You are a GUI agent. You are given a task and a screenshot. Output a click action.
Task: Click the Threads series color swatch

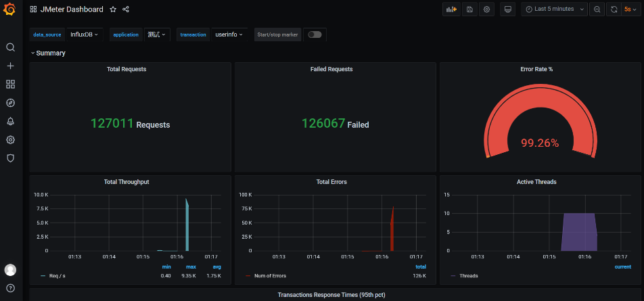point(453,275)
